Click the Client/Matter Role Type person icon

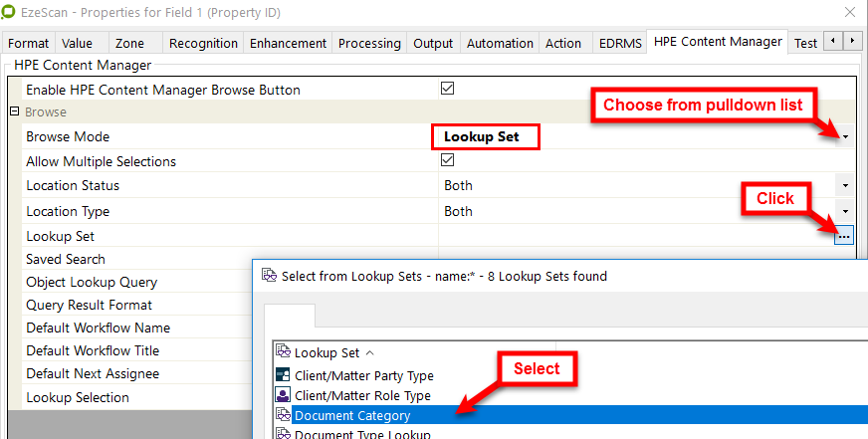click(283, 395)
